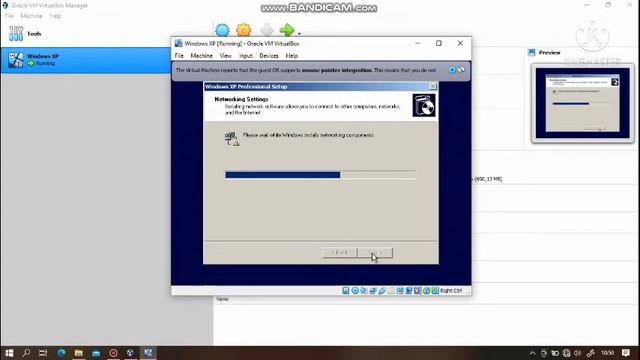Screen dimensions: 640x360
Task: Click the green Show arrow toolbar icon
Action: [287, 30]
